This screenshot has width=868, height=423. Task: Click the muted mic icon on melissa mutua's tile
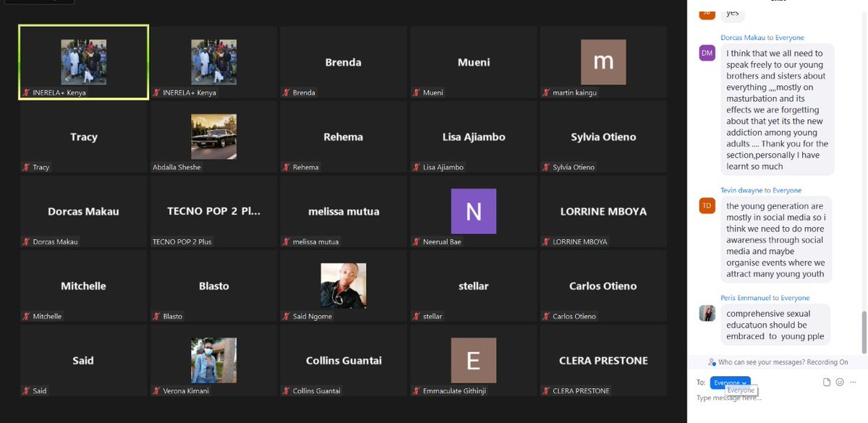(x=286, y=242)
